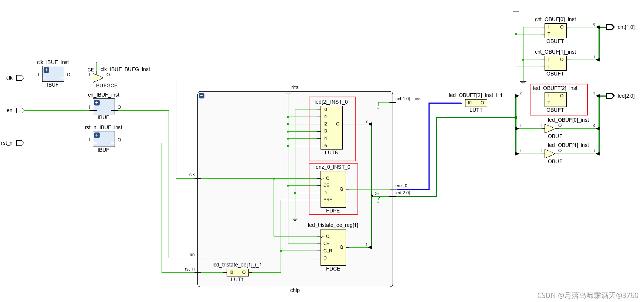Select the led_OBUF[0]_inst OBUF triangle

click(550, 128)
